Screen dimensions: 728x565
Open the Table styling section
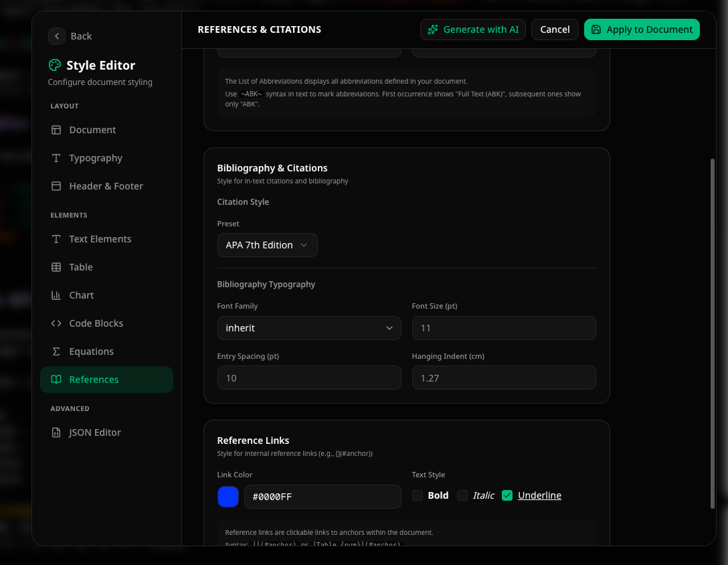pyautogui.click(x=107, y=267)
